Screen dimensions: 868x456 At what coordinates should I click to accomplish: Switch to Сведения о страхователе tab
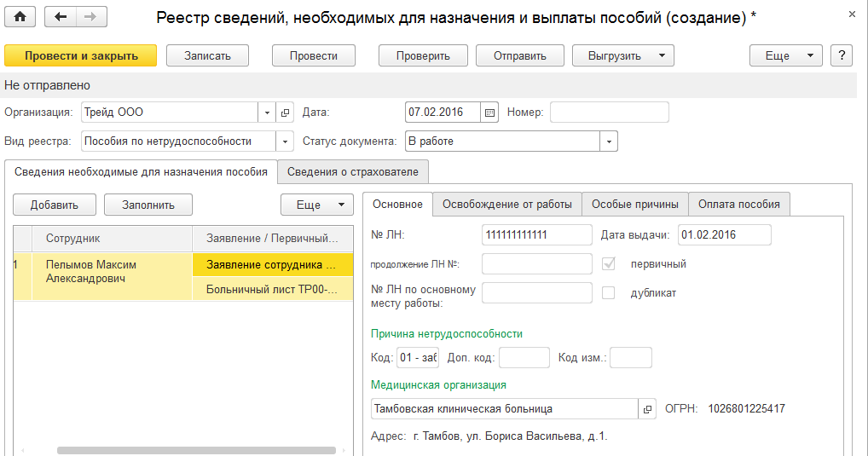click(x=352, y=172)
